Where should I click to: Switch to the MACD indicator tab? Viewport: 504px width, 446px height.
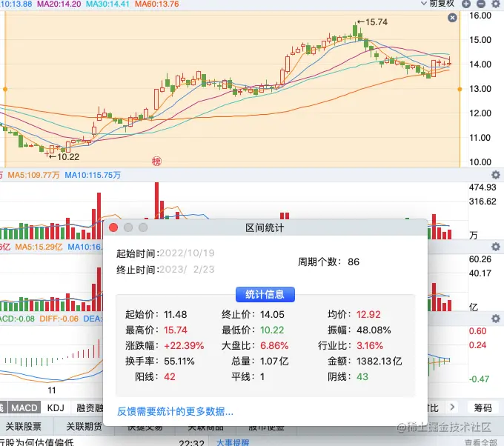24,407
